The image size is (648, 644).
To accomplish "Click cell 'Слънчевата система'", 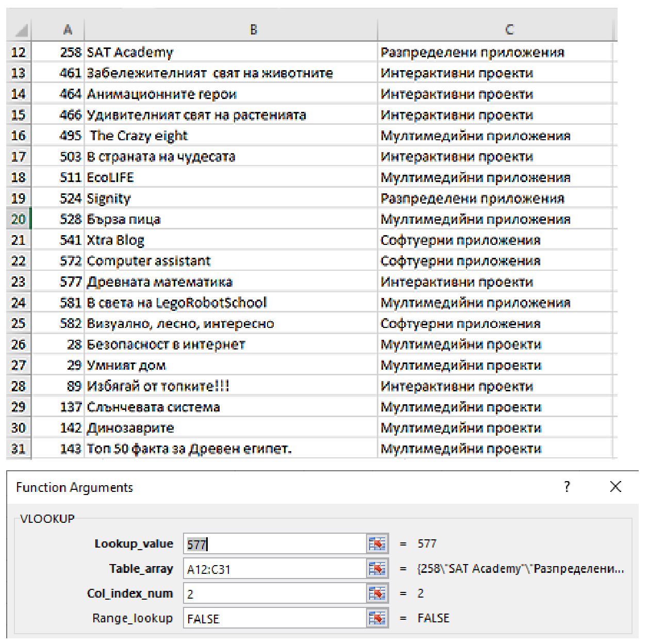I will [x=231, y=407].
